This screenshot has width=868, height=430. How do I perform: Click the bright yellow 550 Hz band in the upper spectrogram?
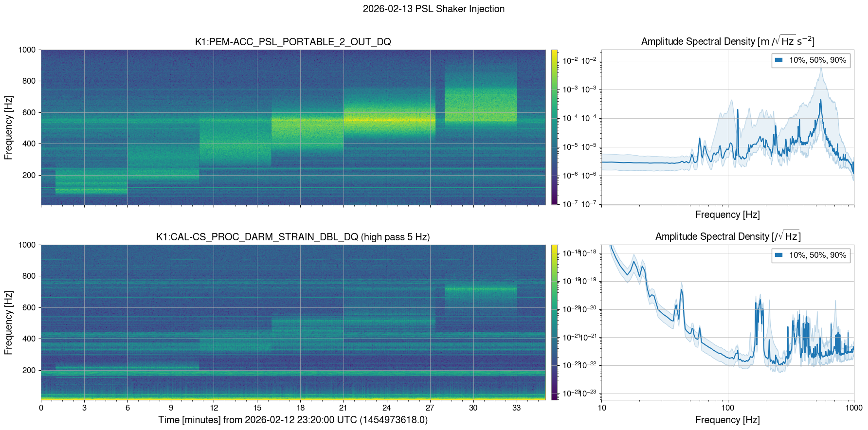(389, 120)
